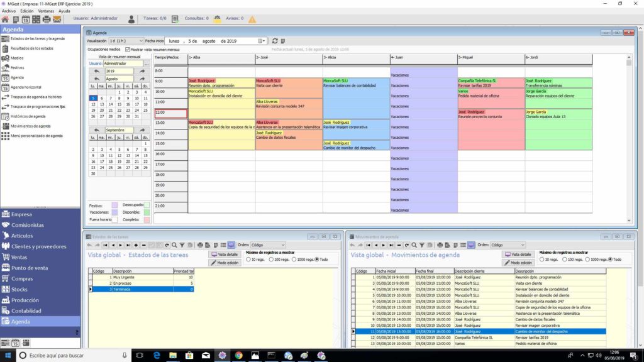The width and height of the screenshot is (644, 362).
Task: Click search magnifier in Movimientos de agenda toolbar
Action: [414, 245]
